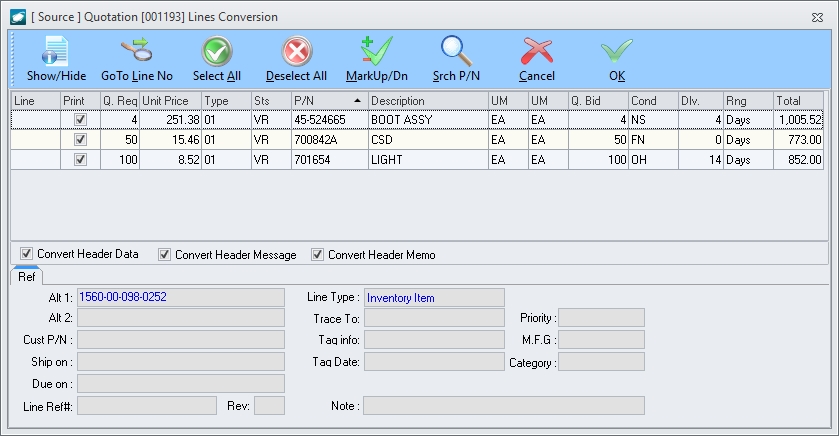Screen dimensions: 839x436
Task: Uncheck Convert Header Data
Action: [x=26, y=254]
